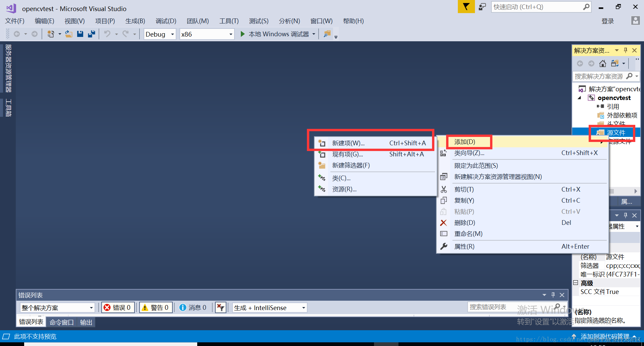644x346 pixels.
Task: Pin the Error List panel
Action: [x=553, y=295]
